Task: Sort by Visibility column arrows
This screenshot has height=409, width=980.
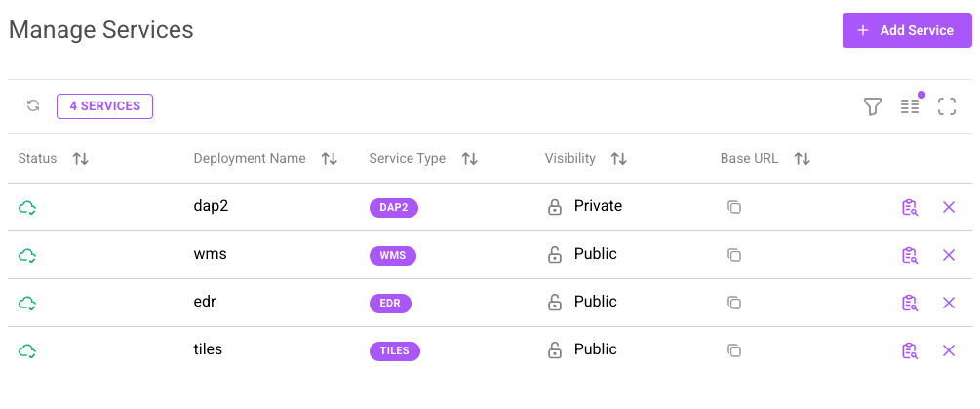Action: pos(618,159)
